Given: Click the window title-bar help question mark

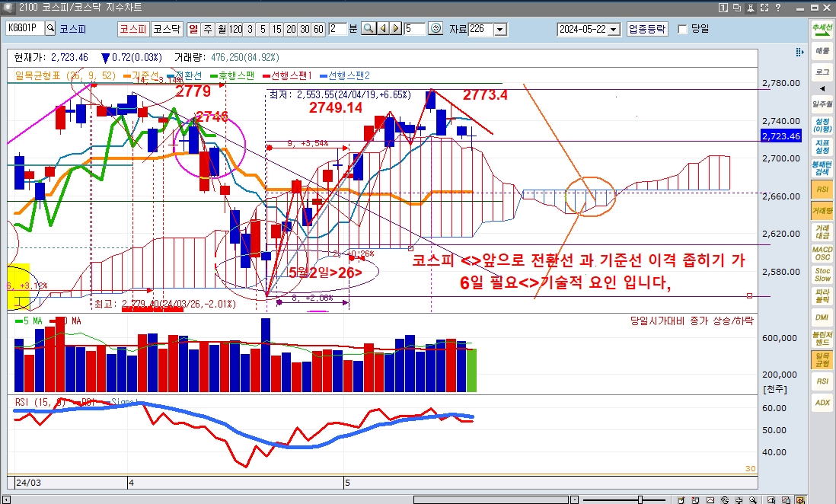Looking at the screenshot, I should click(x=778, y=8).
